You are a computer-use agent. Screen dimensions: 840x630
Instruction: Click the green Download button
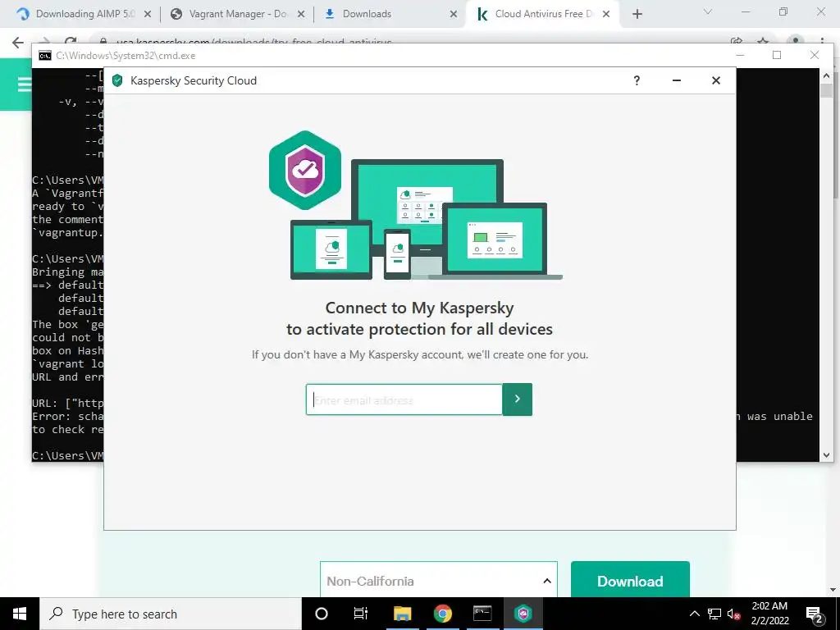[630, 581]
